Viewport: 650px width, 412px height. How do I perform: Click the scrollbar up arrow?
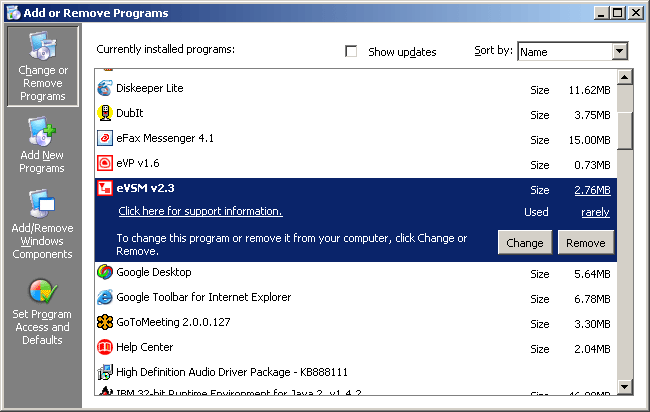coord(625,77)
